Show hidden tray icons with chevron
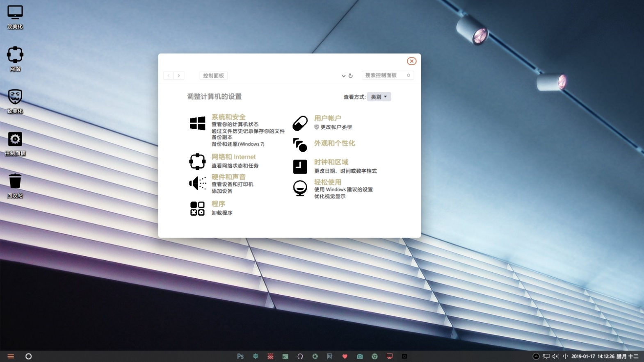Viewport: 644px width, 362px height. click(x=536, y=356)
